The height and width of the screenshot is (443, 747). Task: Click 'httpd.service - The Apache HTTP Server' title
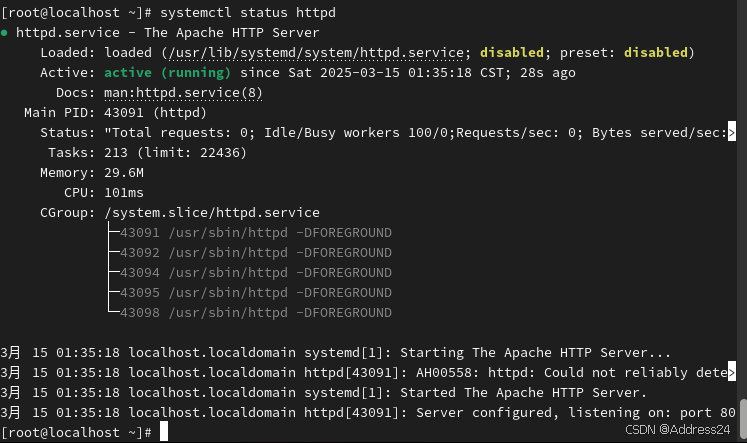click(x=168, y=32)
